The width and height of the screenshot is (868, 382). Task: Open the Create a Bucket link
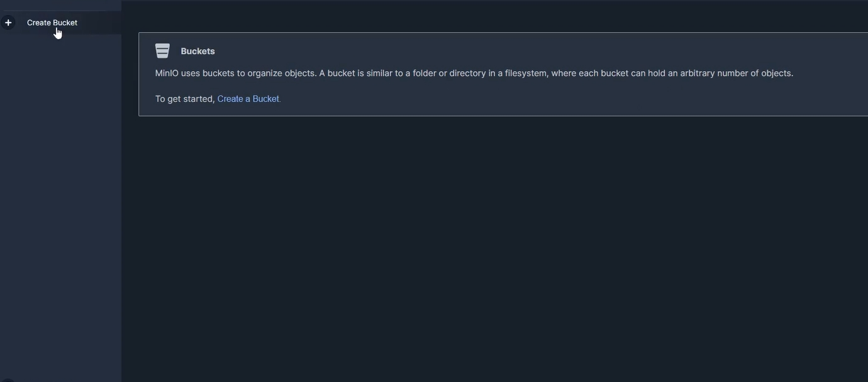pos(248,99)
